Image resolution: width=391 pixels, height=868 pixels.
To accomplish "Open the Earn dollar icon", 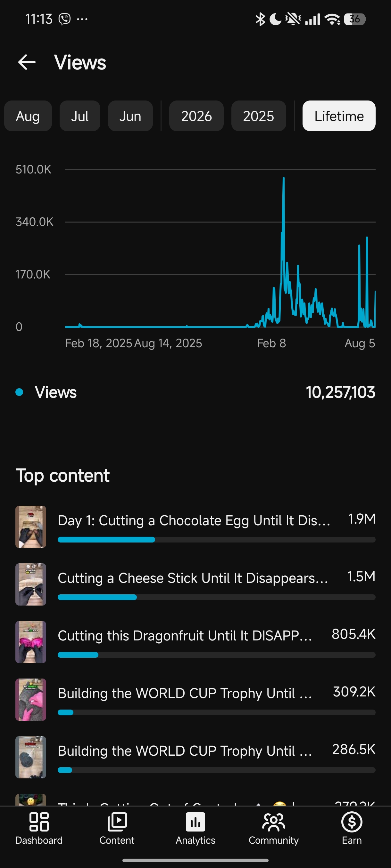I will (x=352, y=822).
